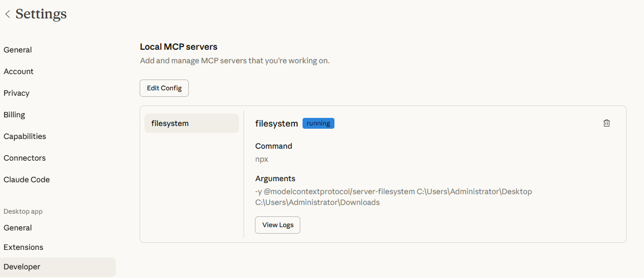Screen dimensions: 644x278
Task: Select Billing in the sidebar
Action: (x=15, y=115)
